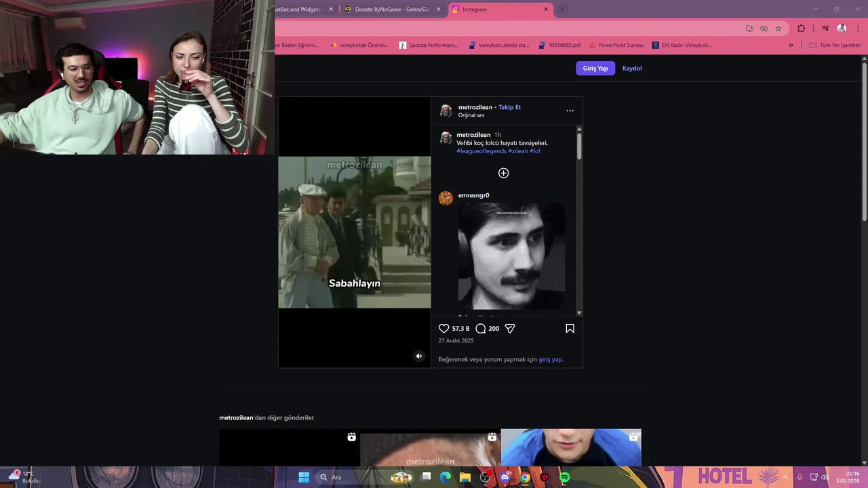Open metrozilean username in post header
Image resolution: width=868 pixels, height=488 pixels.
coord(475,107)
